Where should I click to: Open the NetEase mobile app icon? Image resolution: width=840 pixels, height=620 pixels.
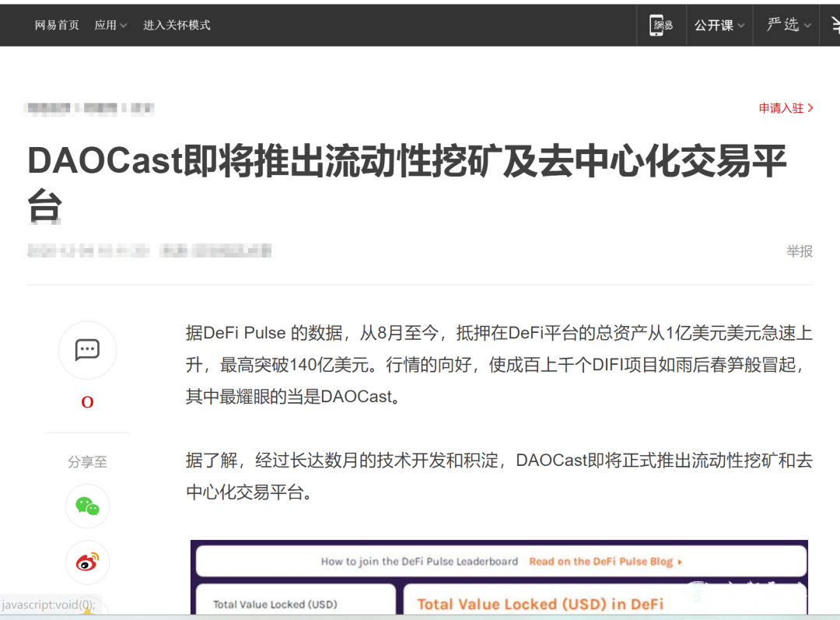pyautogui.click(x=661, y=25)
